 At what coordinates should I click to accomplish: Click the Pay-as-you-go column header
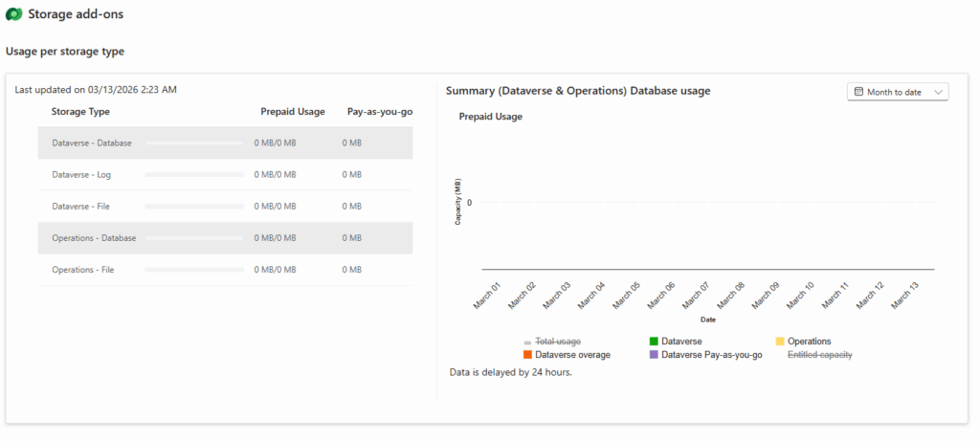379,112
